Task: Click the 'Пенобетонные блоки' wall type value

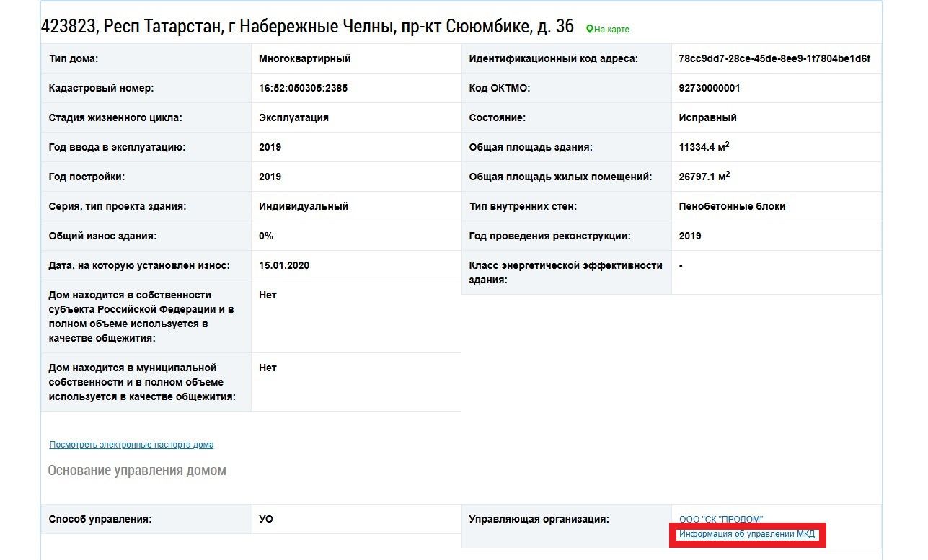Action: click(x=732, y=206)
